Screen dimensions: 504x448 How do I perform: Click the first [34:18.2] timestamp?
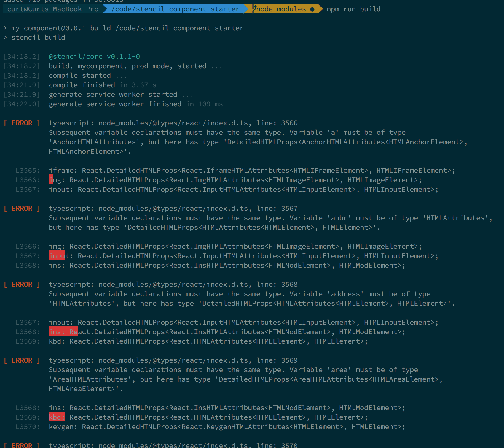click(x=22, y=56)
